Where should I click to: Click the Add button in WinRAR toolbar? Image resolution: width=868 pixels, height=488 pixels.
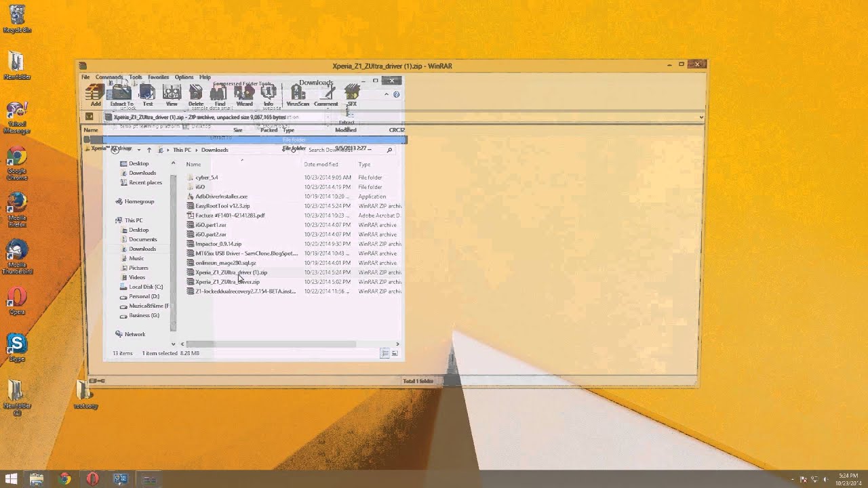[96, 95]
